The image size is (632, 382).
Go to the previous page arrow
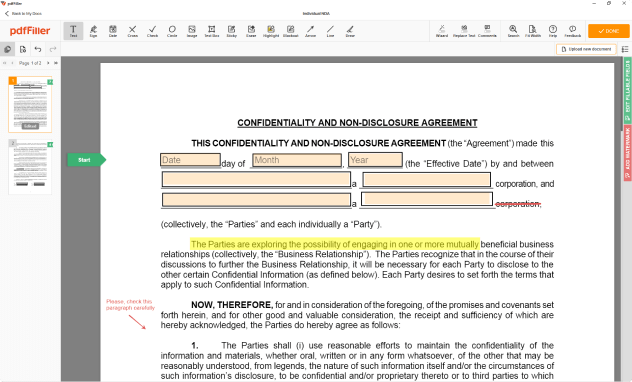[x=12, y=63]
